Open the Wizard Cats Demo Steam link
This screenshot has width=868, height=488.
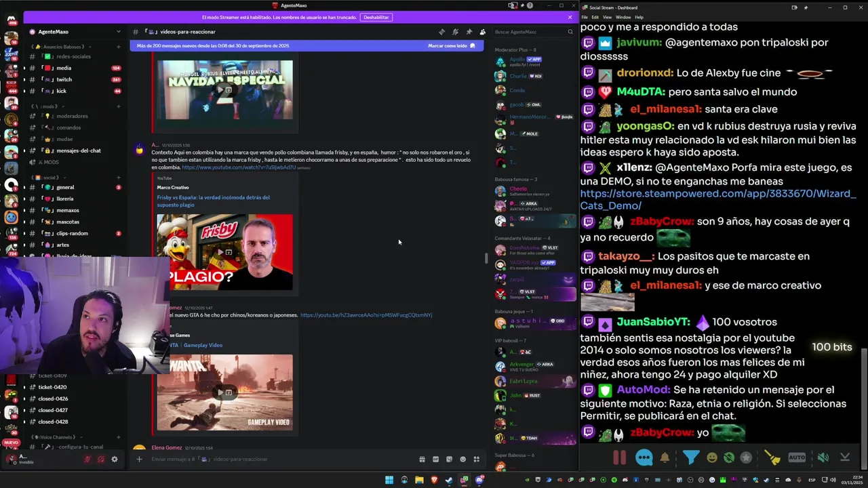[717, 199]
